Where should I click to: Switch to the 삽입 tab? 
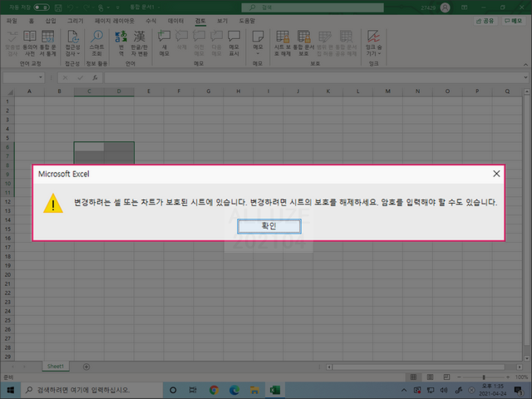(x=51, y=21)
